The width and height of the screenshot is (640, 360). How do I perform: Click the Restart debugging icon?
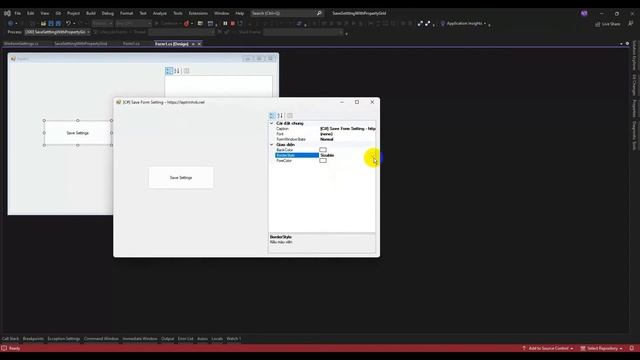tap(240, 24)
